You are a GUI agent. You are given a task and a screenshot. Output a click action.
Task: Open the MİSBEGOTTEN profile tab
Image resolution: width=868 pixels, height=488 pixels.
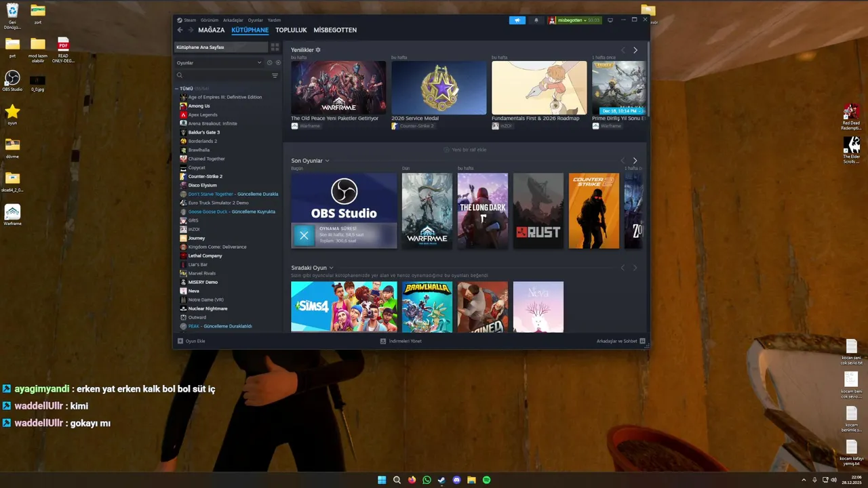click(x=335, y=30)
